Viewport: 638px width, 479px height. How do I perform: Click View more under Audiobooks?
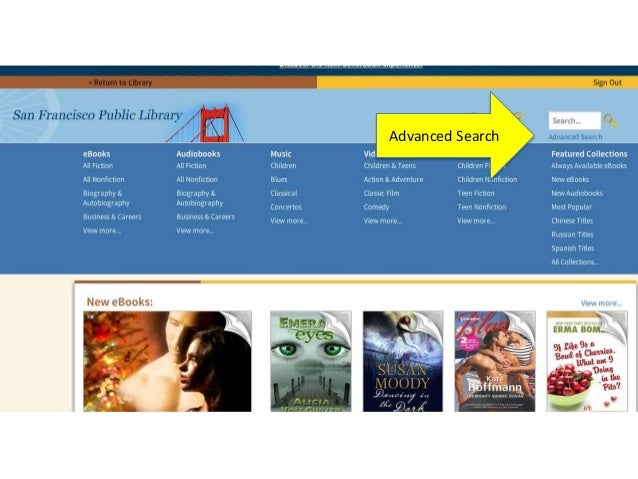195,231
